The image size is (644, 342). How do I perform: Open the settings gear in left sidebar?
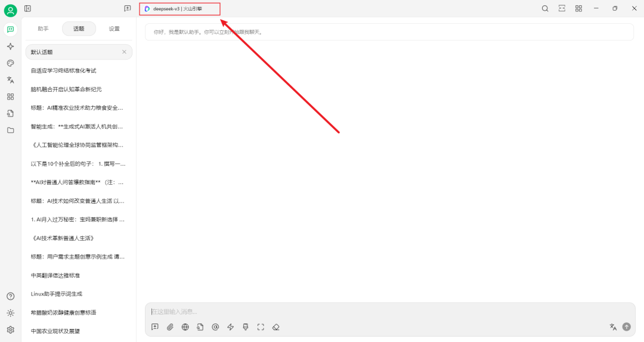pyautogui.click(x=11, y=329)
